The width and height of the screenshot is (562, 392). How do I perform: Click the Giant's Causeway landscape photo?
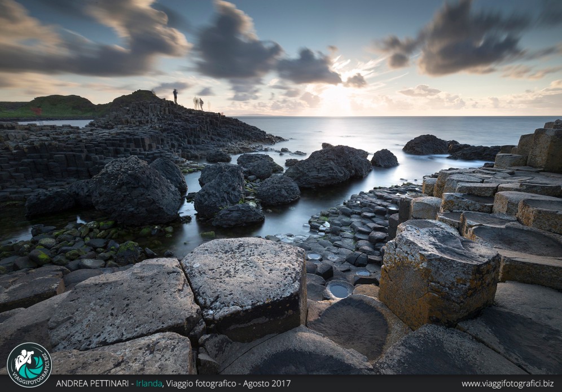(x=281, y=187)
